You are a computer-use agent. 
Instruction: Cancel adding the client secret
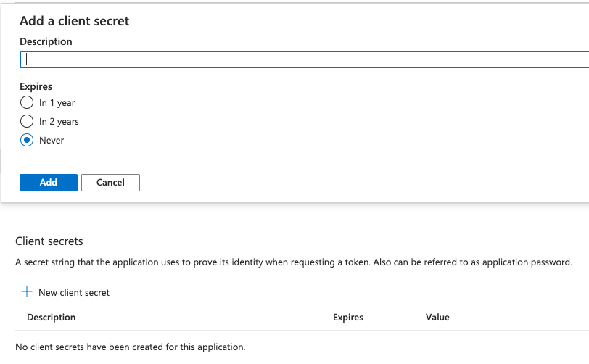coord(110,183)
